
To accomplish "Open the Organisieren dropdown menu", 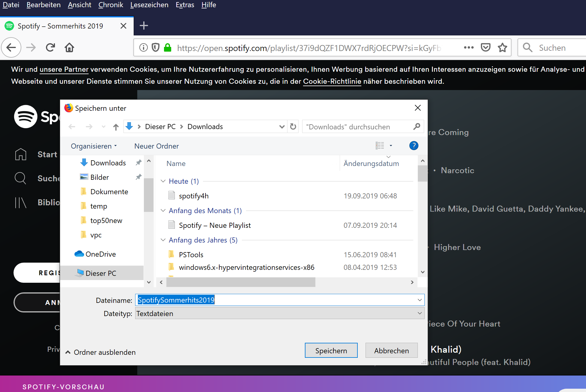I will 94,146.
